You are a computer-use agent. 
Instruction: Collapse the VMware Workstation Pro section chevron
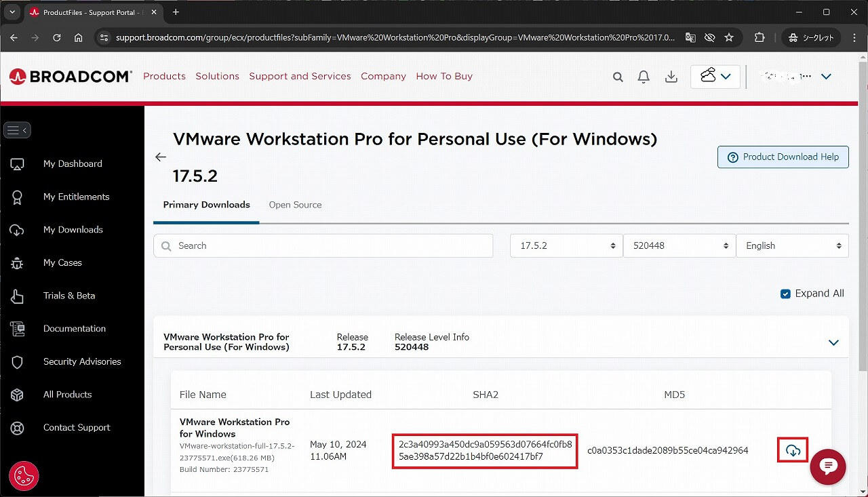[833, 342]
